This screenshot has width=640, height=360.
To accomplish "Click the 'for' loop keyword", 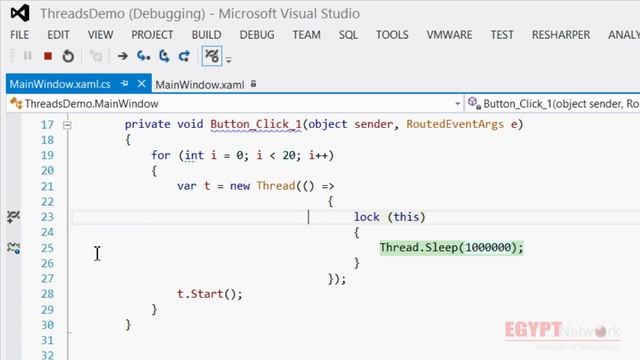I will [161, 155].
